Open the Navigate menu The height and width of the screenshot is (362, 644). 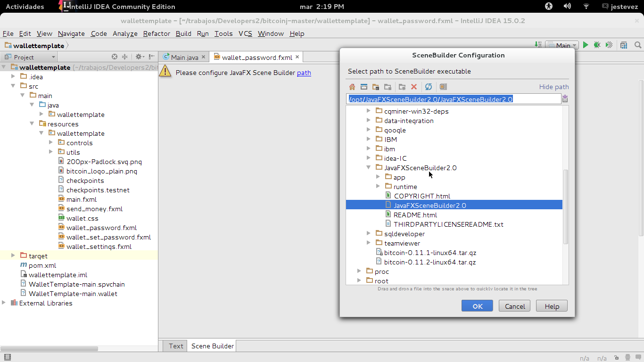[x=71, y=33]
